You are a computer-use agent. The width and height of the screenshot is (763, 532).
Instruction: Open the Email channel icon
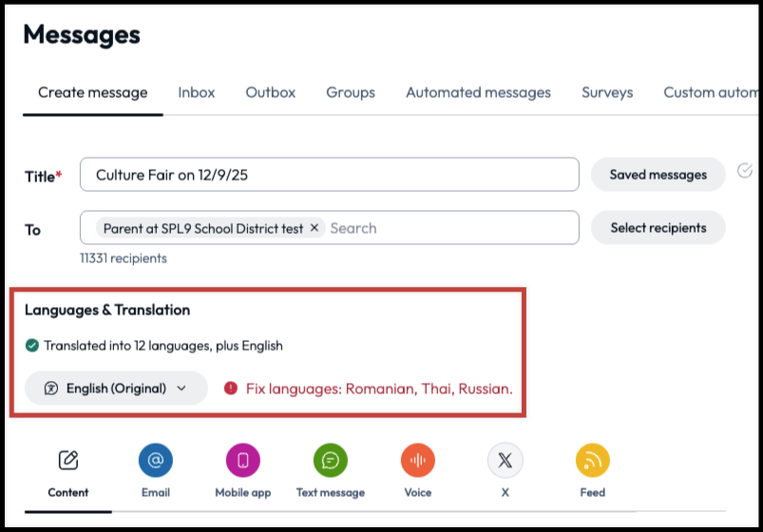[155, 461]
